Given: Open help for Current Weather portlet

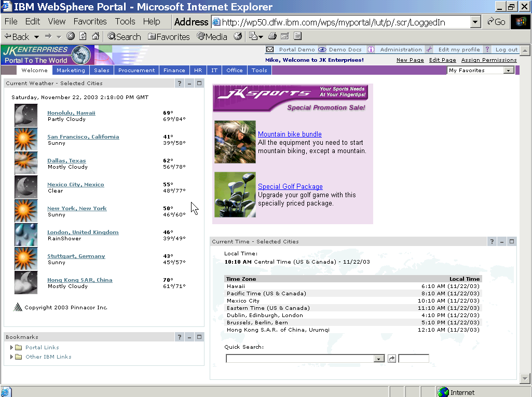Looking at the screenshot, I should click(180, 83).
